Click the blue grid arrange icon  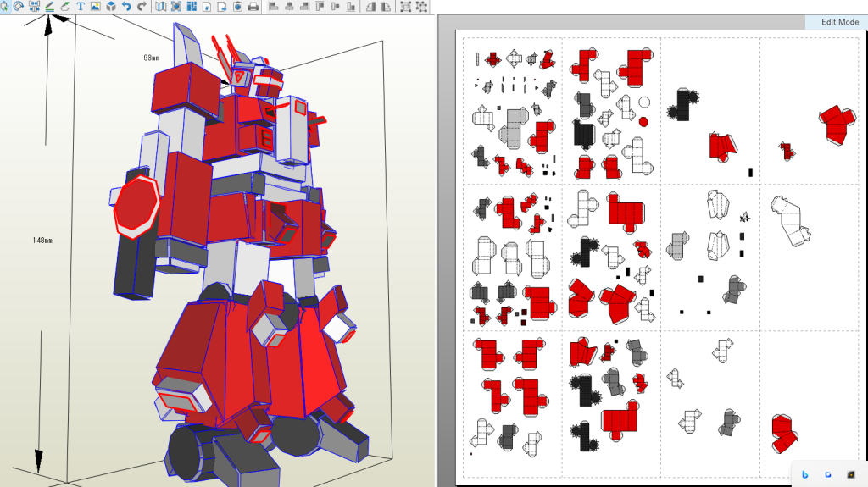point(192,6)
